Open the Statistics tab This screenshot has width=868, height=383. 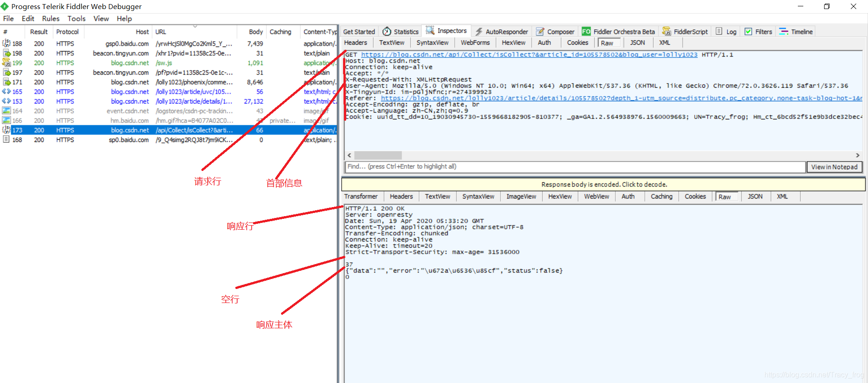[x=401, y=32]
